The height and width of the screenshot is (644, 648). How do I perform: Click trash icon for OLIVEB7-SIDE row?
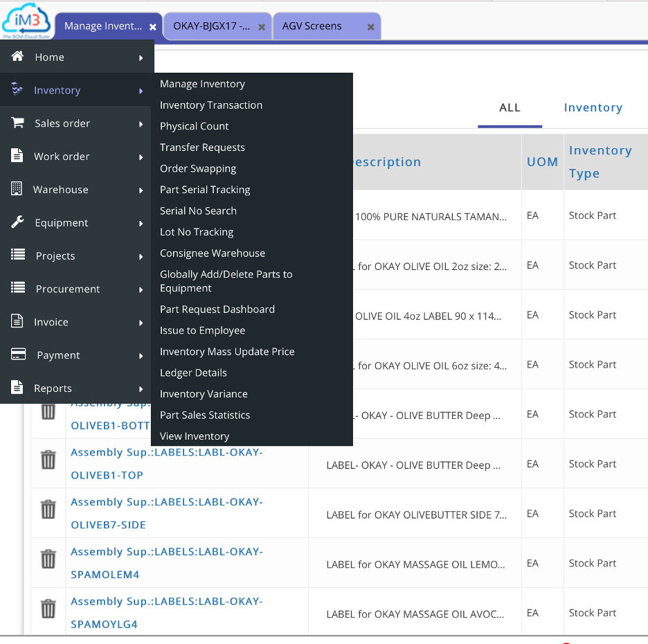pos(48,509)
